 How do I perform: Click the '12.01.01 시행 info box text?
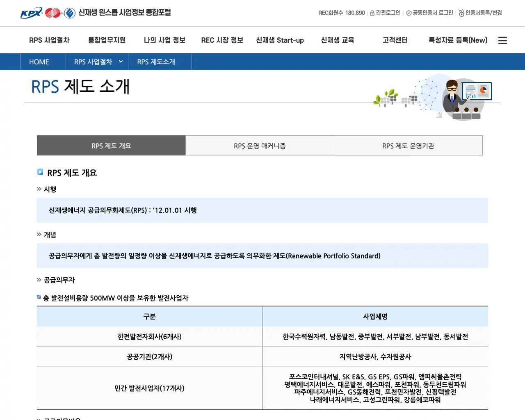123,210
